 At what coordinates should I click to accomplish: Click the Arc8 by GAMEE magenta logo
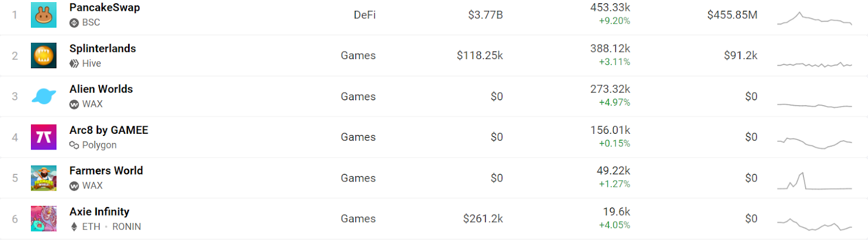pyautogui.click(x=43, y=137)
